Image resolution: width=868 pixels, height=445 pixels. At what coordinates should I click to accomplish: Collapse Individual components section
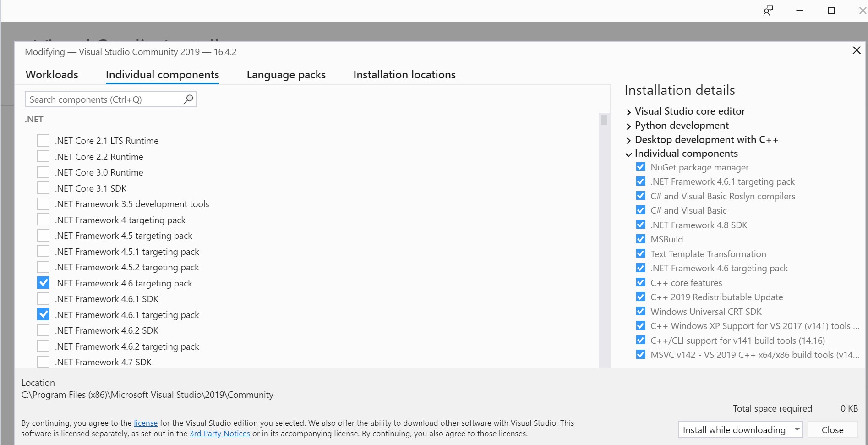(628, 154)
